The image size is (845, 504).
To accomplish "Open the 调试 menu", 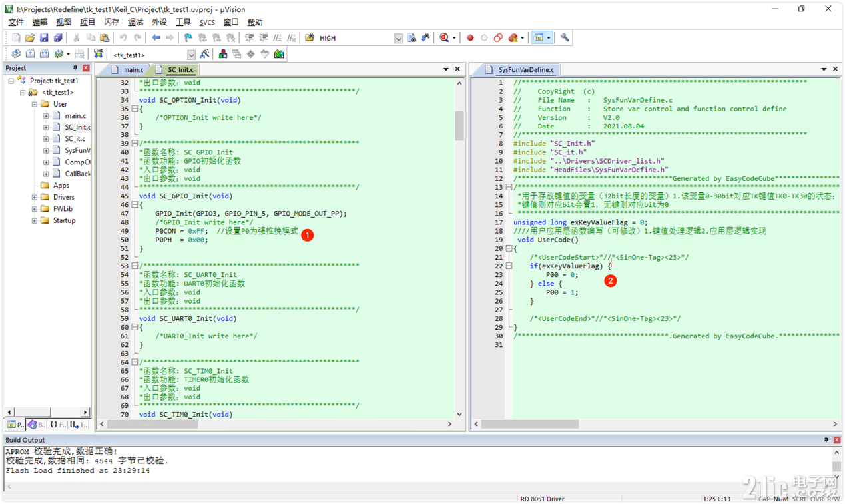I will click(135, 23).
